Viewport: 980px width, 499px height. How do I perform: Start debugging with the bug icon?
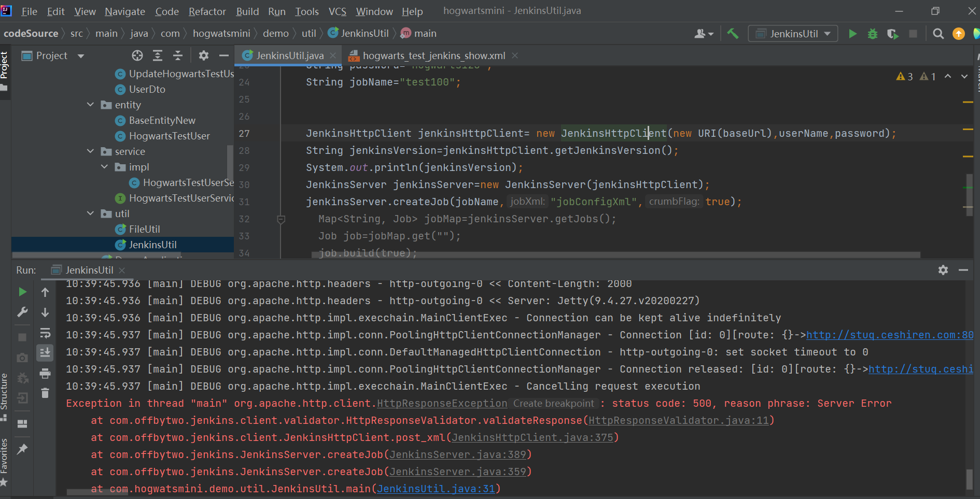[873, 34]
